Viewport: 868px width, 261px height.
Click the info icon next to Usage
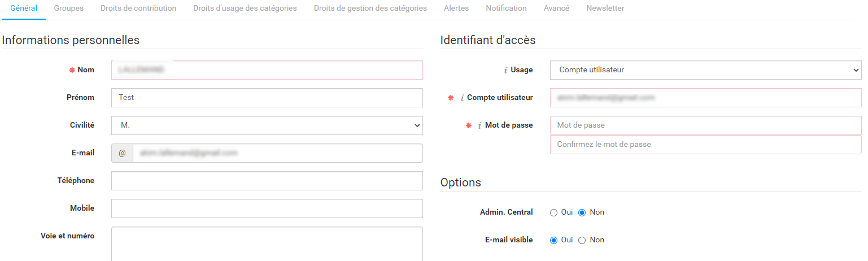pos(505,70)
